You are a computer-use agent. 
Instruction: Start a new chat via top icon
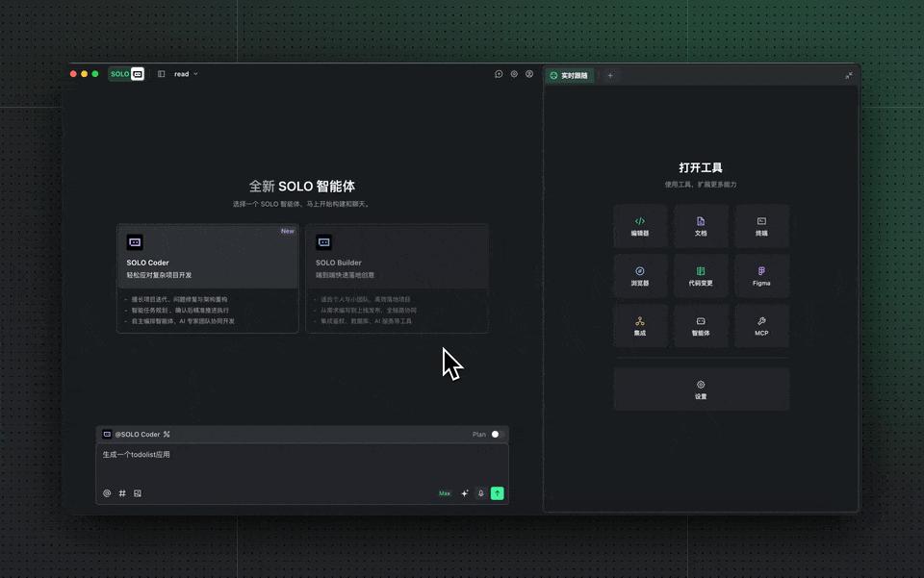click(499, 74)
